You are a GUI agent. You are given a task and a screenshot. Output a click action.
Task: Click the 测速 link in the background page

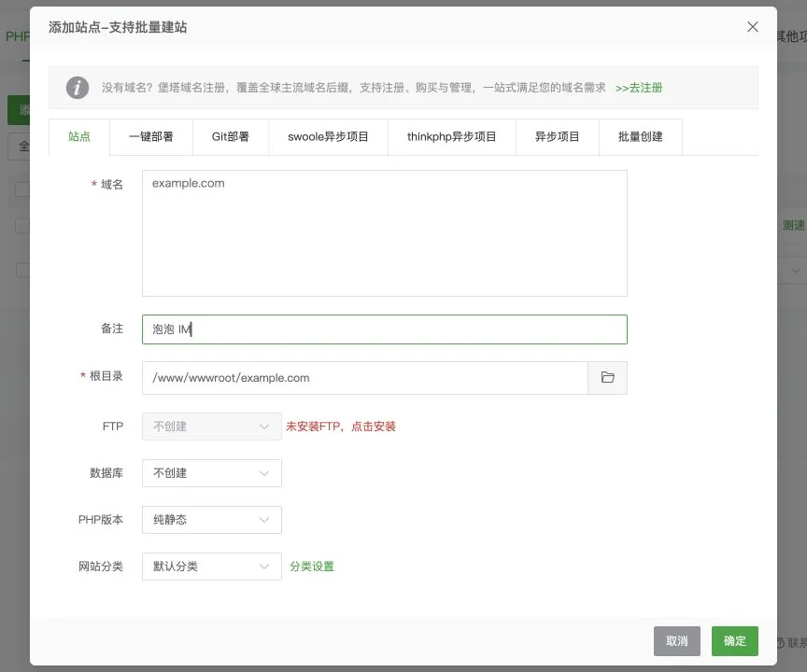[x=793, y=225]
